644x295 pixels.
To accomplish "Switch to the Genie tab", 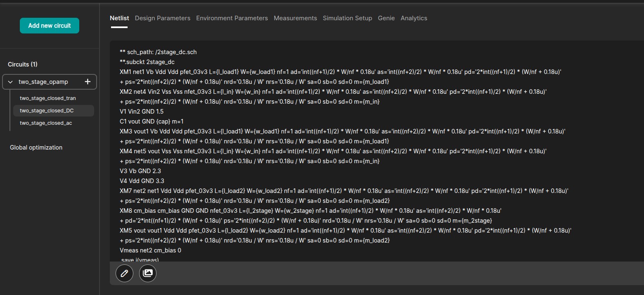I will 386,18.
